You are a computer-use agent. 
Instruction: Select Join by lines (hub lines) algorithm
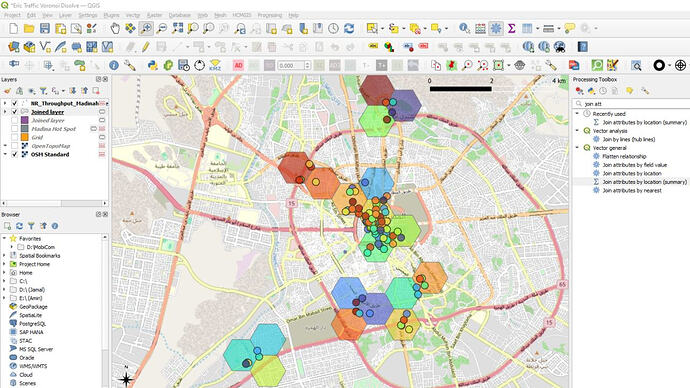pyautogui.click(x=629, y=139)
